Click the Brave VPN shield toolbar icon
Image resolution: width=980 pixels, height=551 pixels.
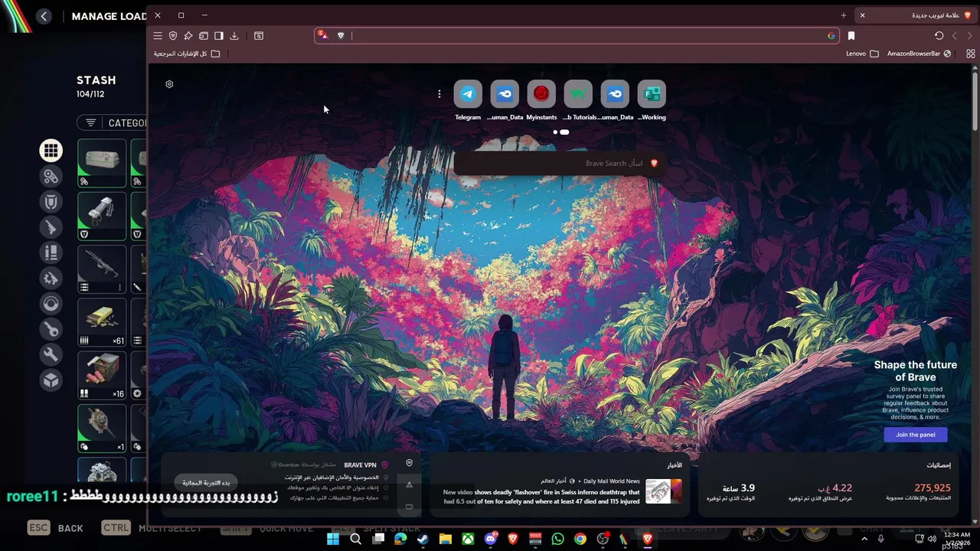click(173, 35)
